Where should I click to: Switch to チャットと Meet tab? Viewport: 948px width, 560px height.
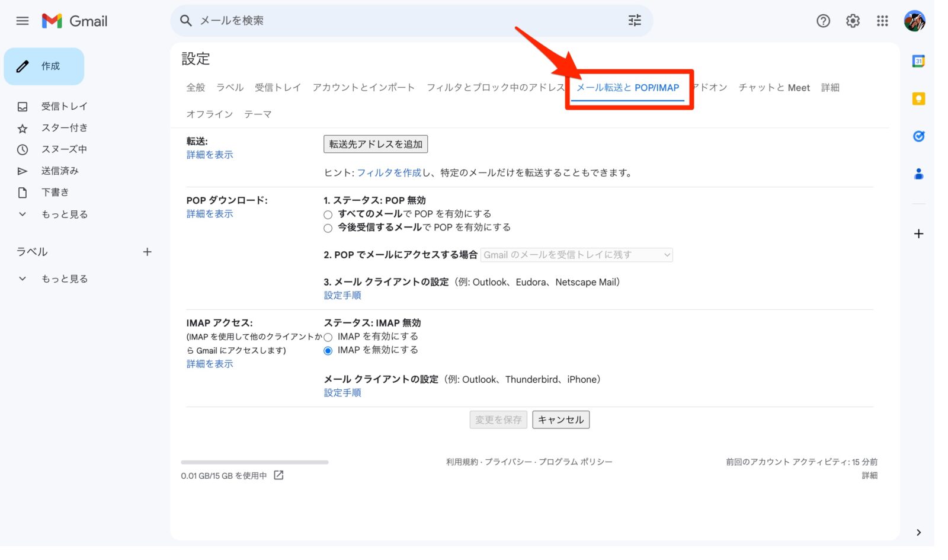(x=774, y=88)
